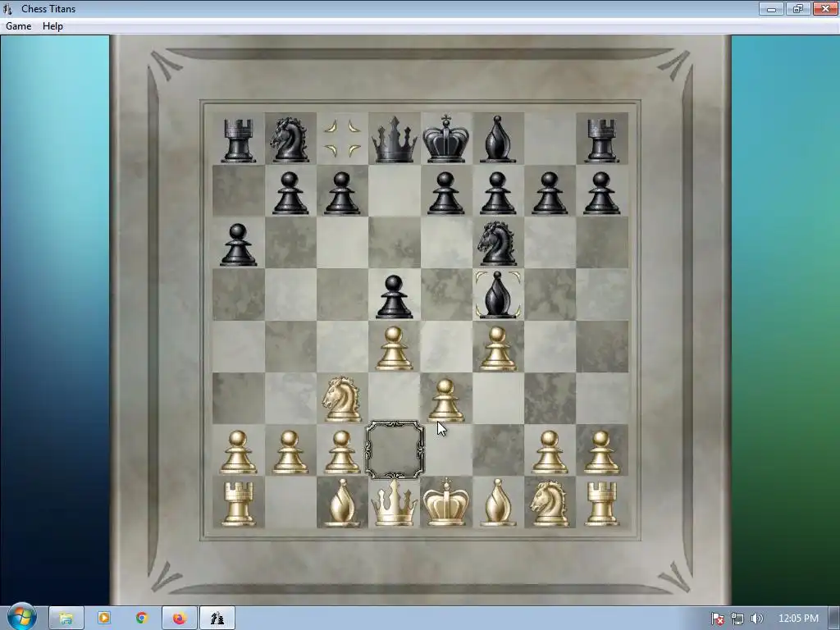Select the white knight on c3
Viewport: 840px width, 630px height.
coord(341,399)
